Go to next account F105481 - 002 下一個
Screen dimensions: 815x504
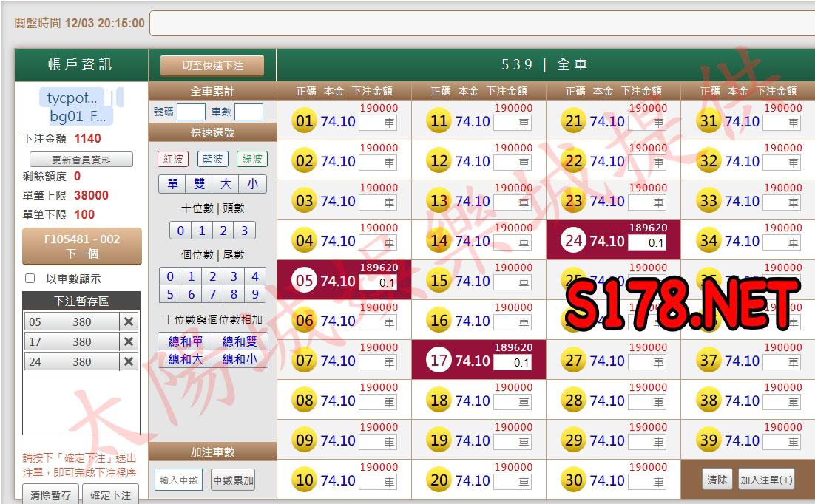click(x=82, y=246)
